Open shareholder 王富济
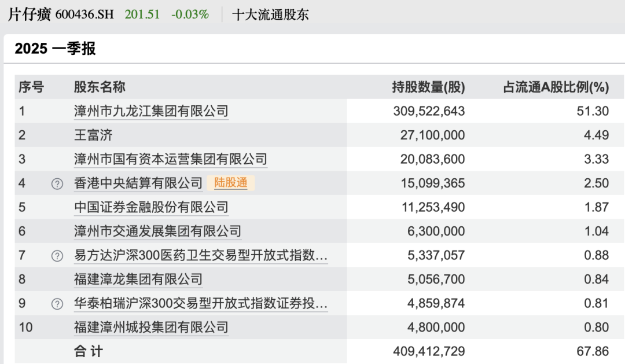This screenshot has width=625, height=364. (x=93, y=135)
